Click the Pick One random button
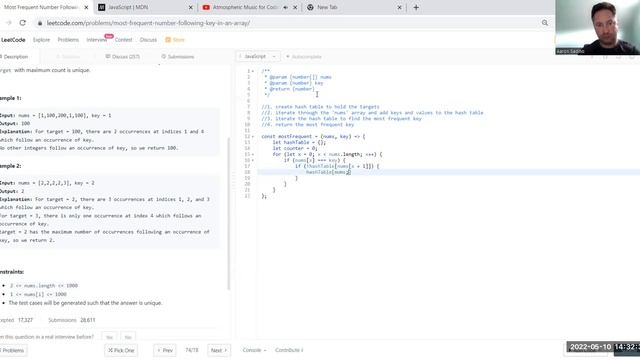640x360 pixels. click(121, 350)
